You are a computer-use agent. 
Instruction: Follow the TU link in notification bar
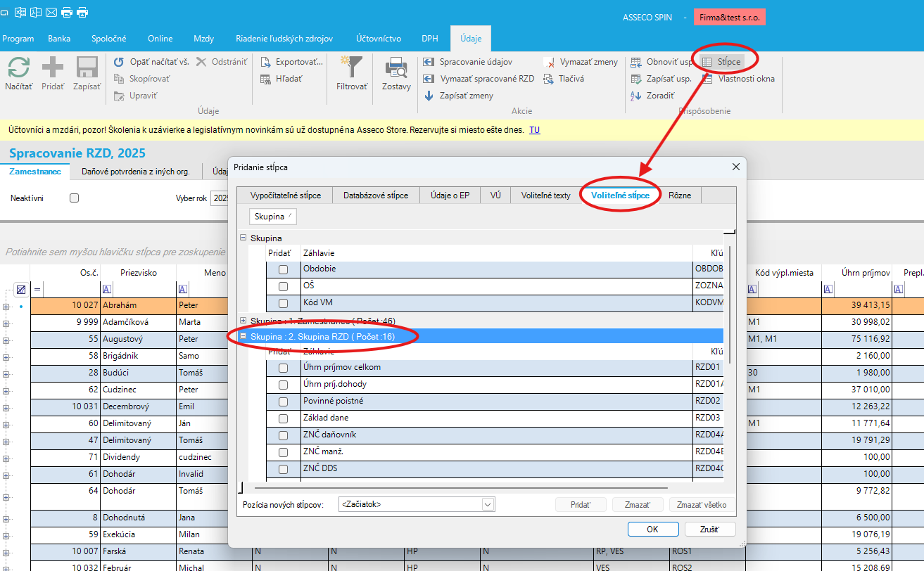(x=534, y=130)
